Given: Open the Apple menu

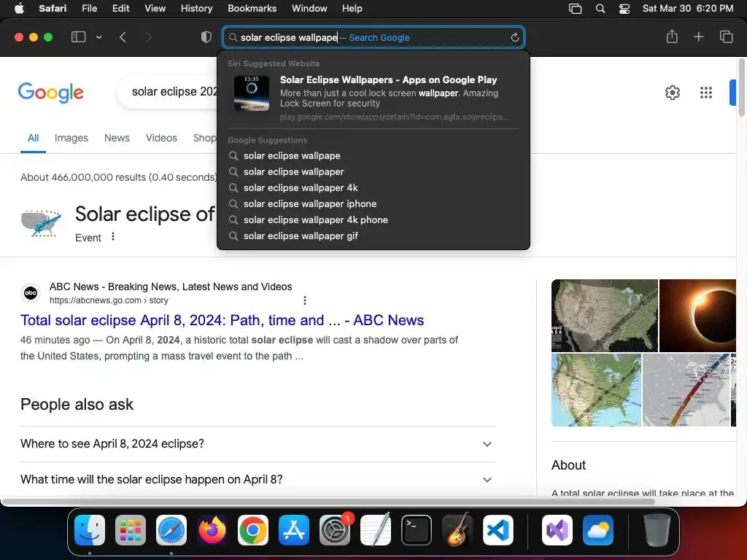Looking at the screenshot, I should click(19, 8).
